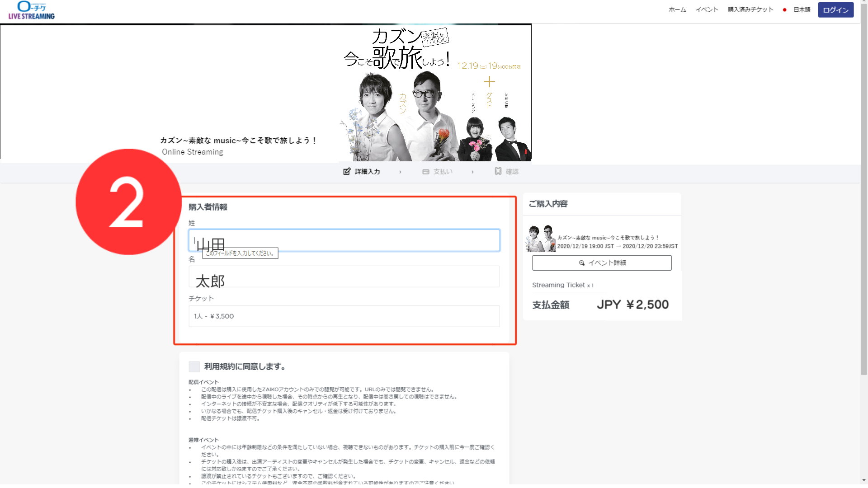Click the ログイン button

point(835,10)
